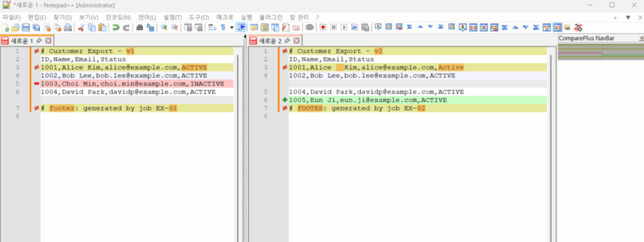Open the 편집(E) menu

pos(37,17)
